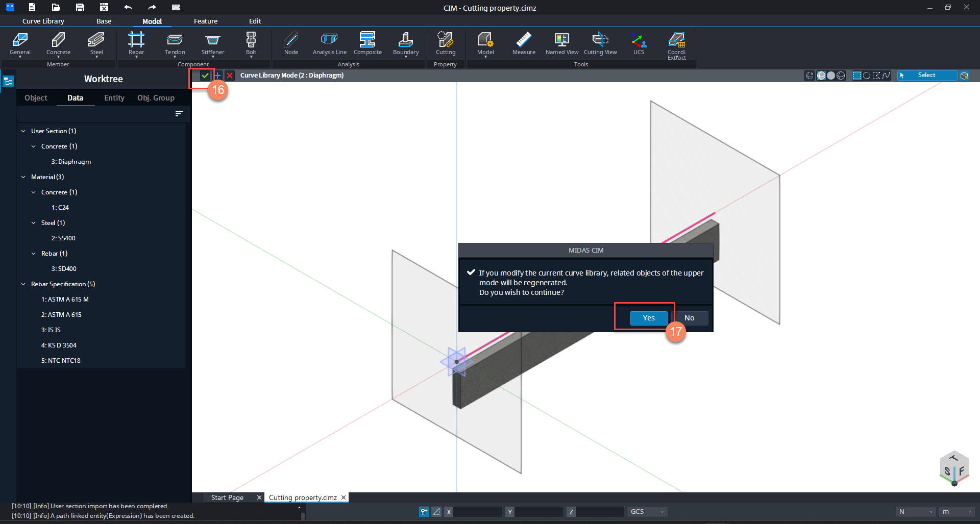Click the view cube navigator

click(953, 469)
